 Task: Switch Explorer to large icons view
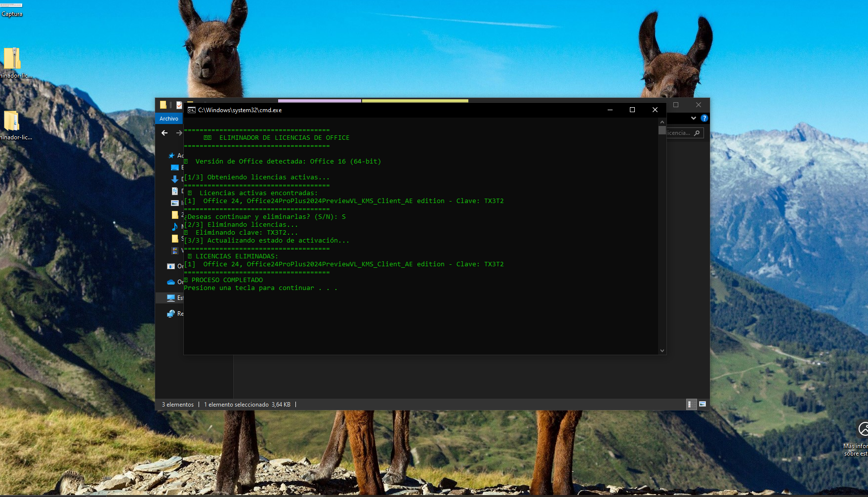(702, 404)
